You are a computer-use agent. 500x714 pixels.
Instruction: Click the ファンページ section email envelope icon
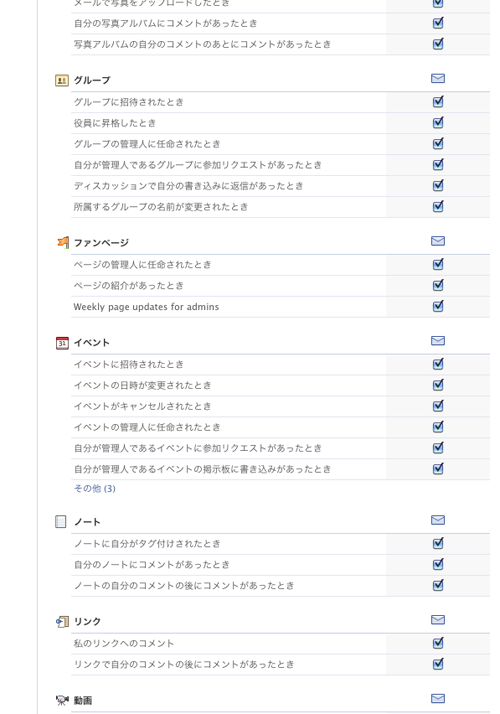tap(438, 241)
